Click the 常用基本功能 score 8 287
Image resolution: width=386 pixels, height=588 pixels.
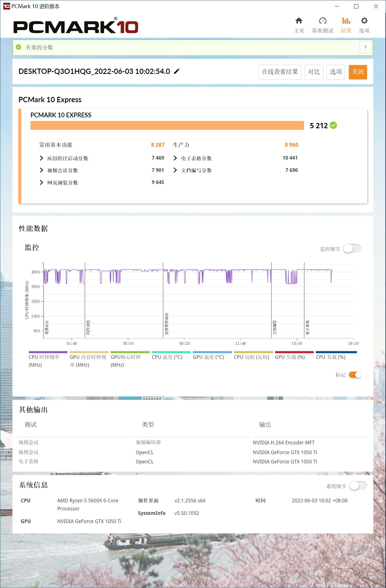tap(158, 145)
